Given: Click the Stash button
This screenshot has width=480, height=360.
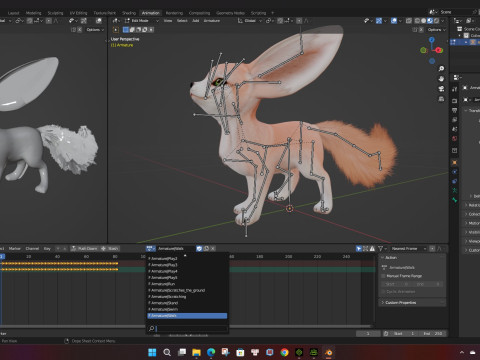Looking at the screenshot, I should pyautogui.click(x=110, y=248).
